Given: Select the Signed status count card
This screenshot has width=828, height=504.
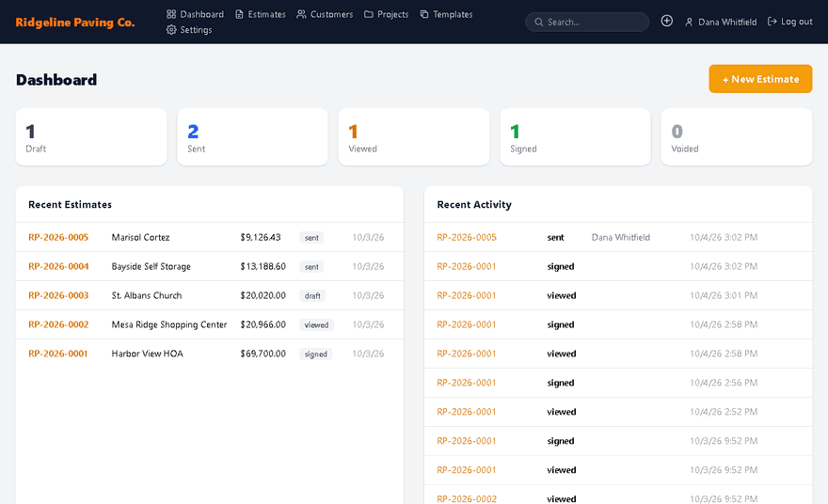Looking at the screenshot, I should (x=575, y=137).
